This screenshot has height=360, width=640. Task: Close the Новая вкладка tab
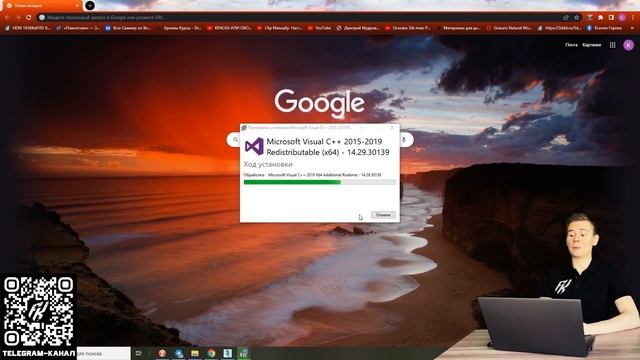point(77,6)
